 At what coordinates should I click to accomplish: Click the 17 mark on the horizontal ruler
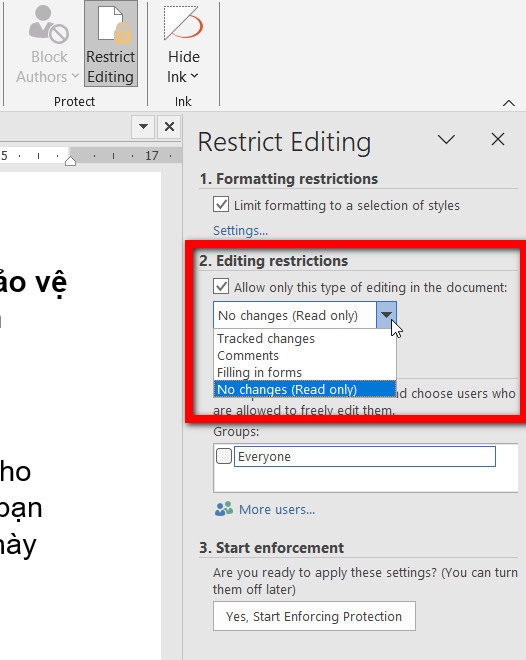click(151, 156)
